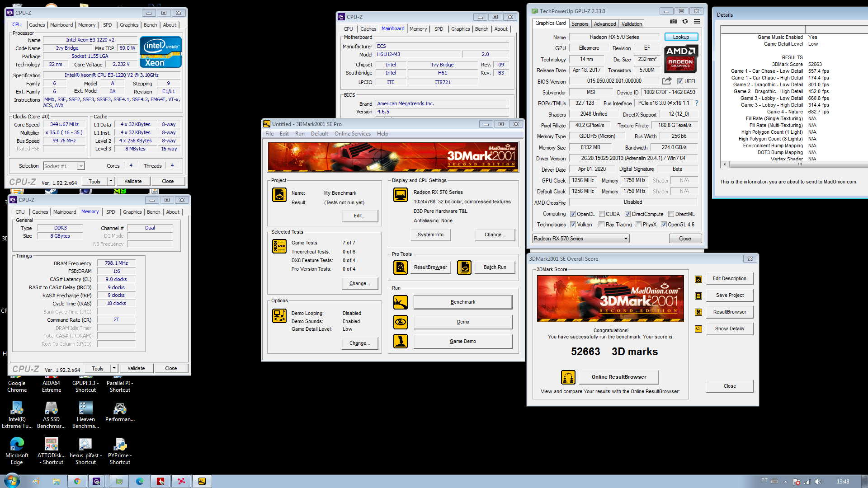Open the Socket #1 selection dropdown
Viewport: 868px width, 488px height.
64,166
